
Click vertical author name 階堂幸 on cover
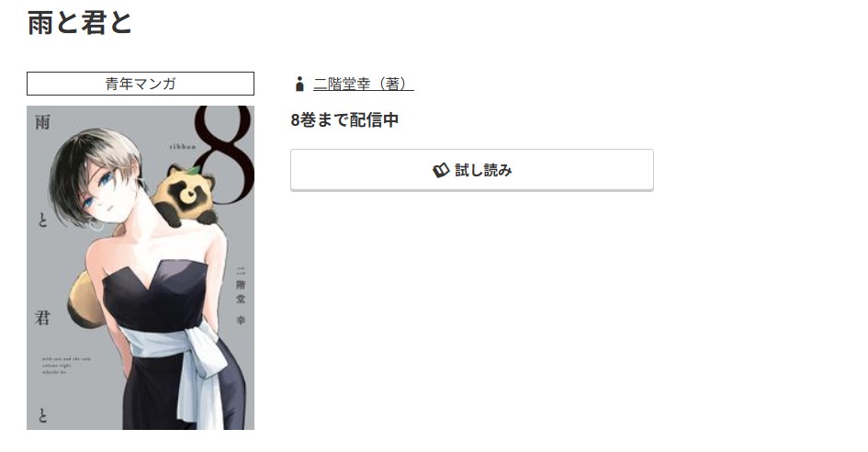(x=241, y=301)
